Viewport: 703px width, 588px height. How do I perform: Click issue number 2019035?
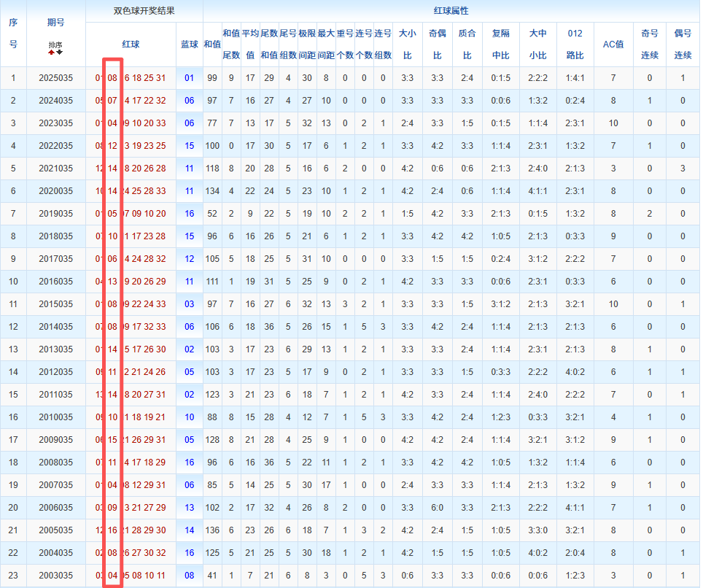coord(55,214)
